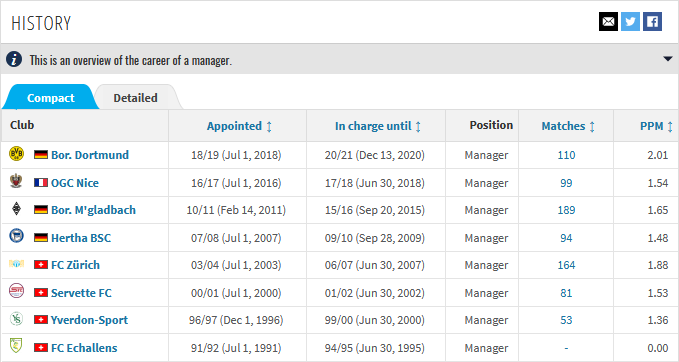Sort table by Appointed column
This screenshot has height=362, width=679.
(239, 126)
